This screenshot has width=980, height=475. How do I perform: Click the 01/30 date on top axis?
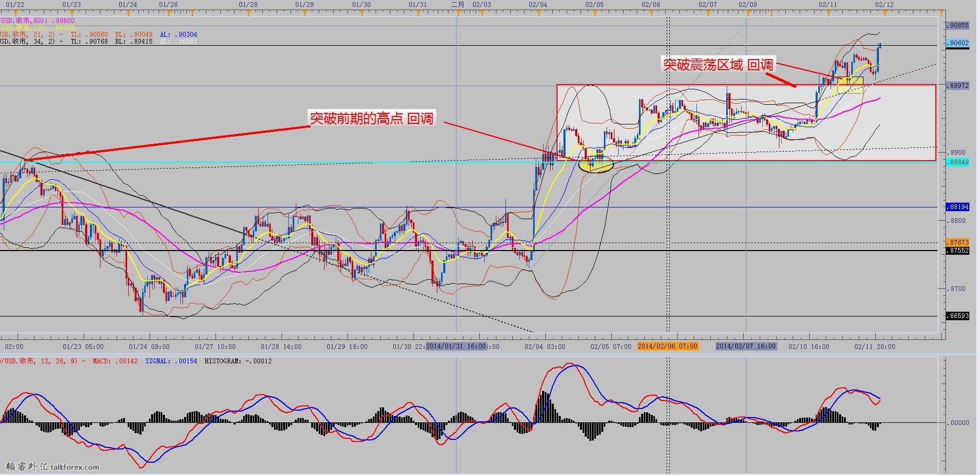click(x=361, y=4)
